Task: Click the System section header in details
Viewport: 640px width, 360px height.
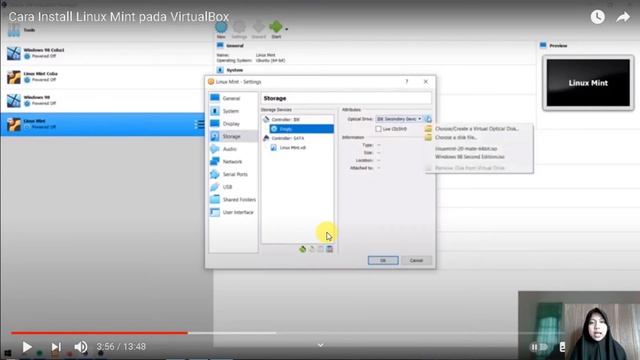Action: coord(235,70)
